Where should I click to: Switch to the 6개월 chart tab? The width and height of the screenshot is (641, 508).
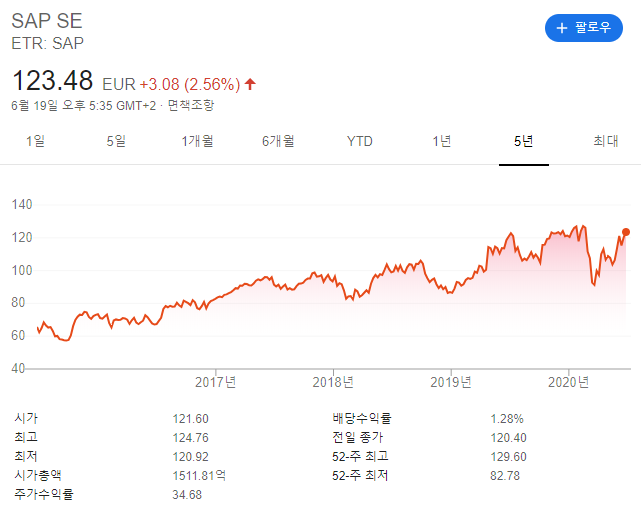(x=278, y=141)
